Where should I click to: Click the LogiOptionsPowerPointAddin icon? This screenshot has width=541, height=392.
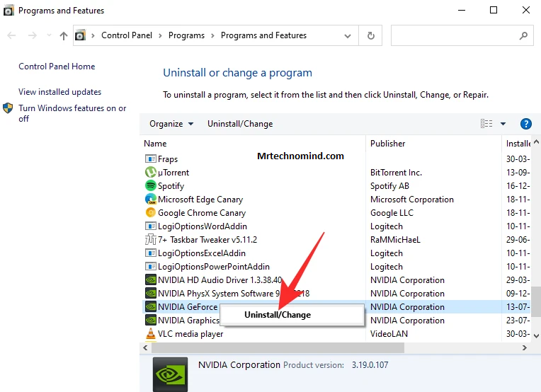tap(150, 267)
